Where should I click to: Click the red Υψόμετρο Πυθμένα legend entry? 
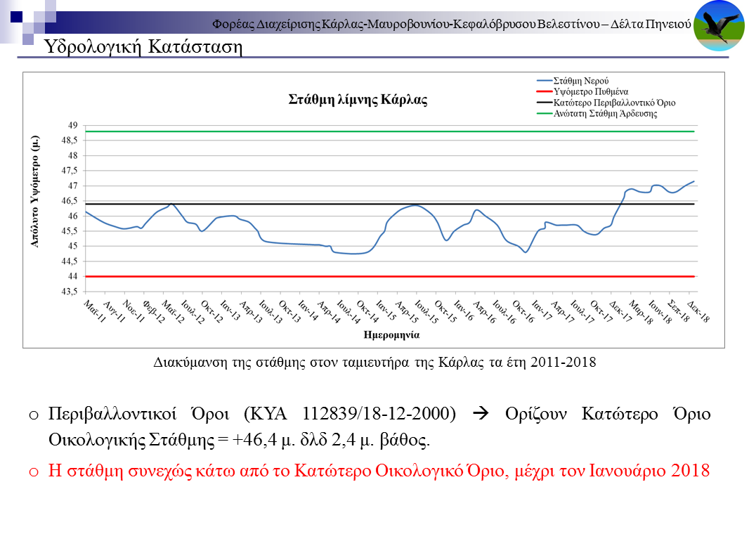pos(590,91)
